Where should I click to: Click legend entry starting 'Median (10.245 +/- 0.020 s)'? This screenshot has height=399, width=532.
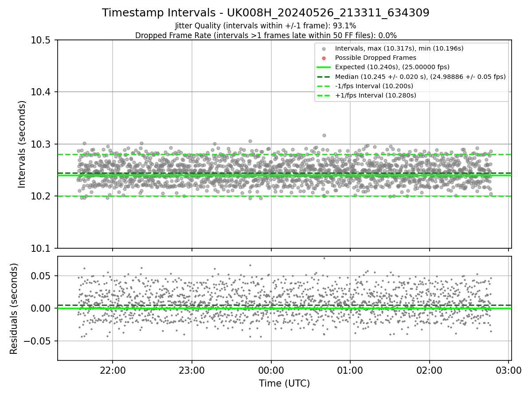[x=420, y=77]
